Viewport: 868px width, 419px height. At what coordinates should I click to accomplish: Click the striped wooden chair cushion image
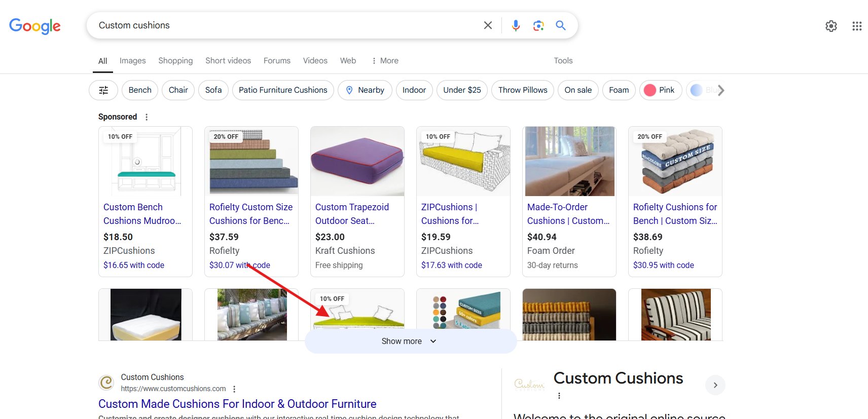pyautogui.click(x=676, y=315)
